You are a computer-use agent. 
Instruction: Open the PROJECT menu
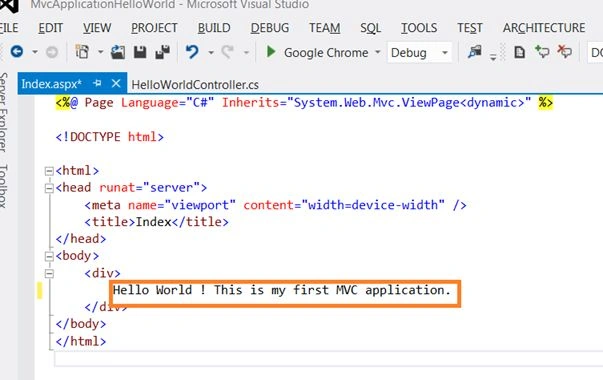[154, 28]
